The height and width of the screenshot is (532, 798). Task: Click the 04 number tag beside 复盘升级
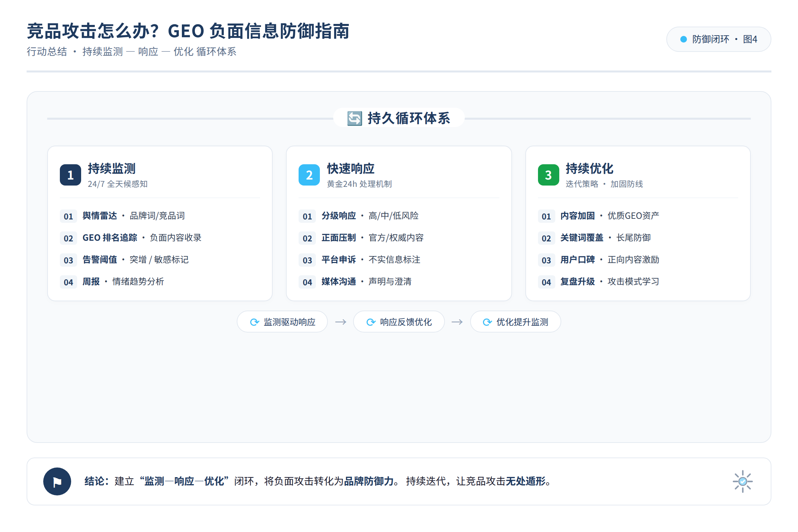point(546,282)
